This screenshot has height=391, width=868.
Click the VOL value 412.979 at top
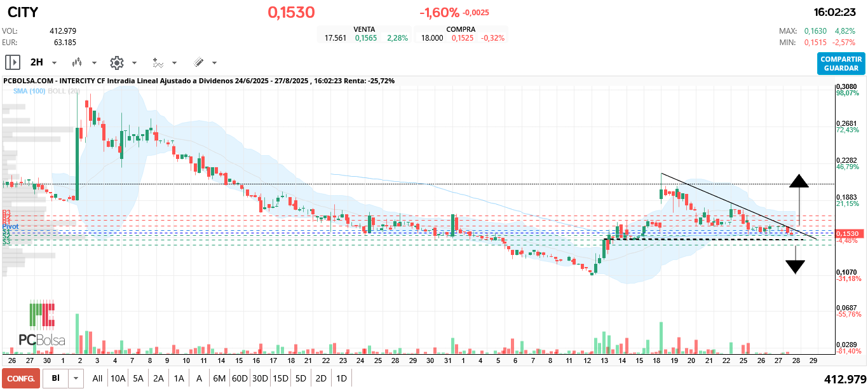pos(63,31)
